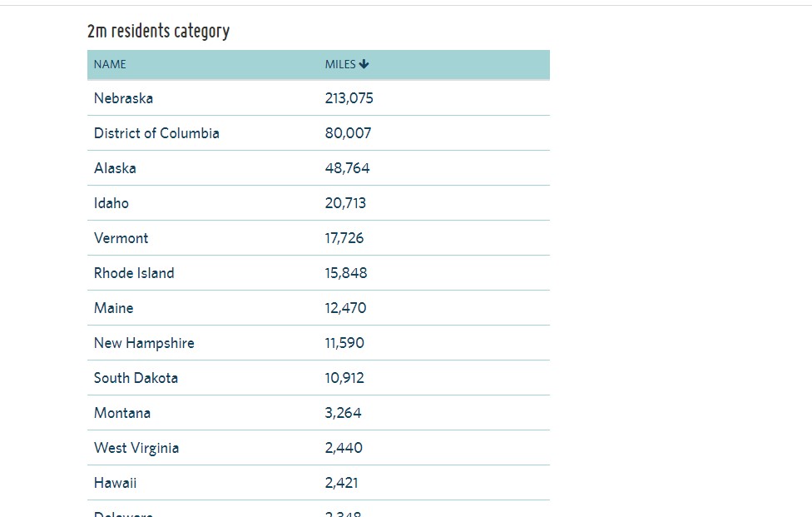Click the 80,007 miles value
The width and height of the screenshot is (812, 517).
[x=348, y=133]
